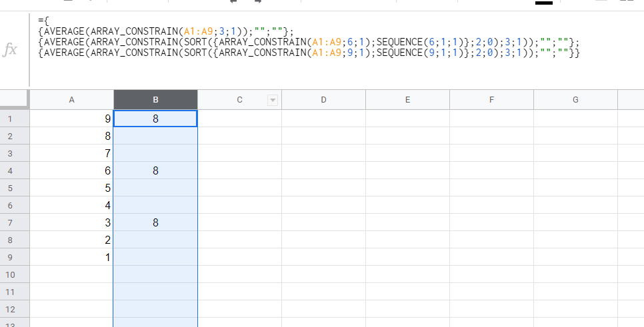
Task: Select row 8 header
Action: tap(15, 240)
